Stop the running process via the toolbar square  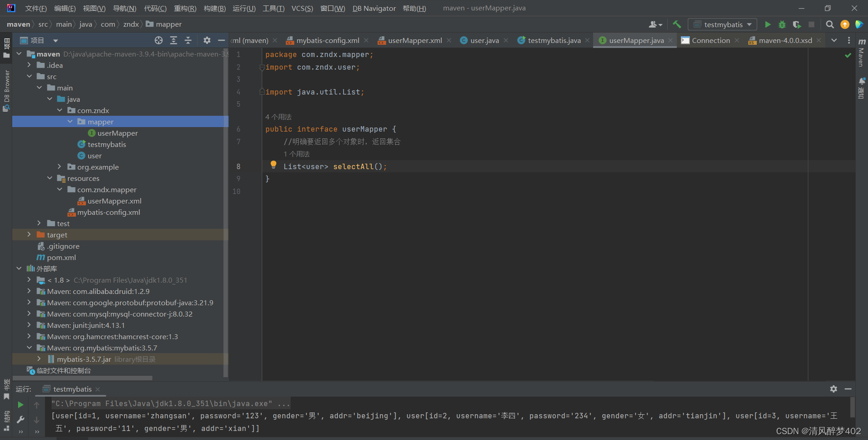tap(811, 24)
